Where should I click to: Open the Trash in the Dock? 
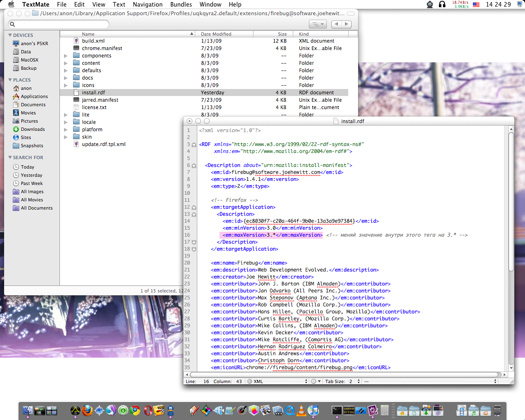coord(498,411)
